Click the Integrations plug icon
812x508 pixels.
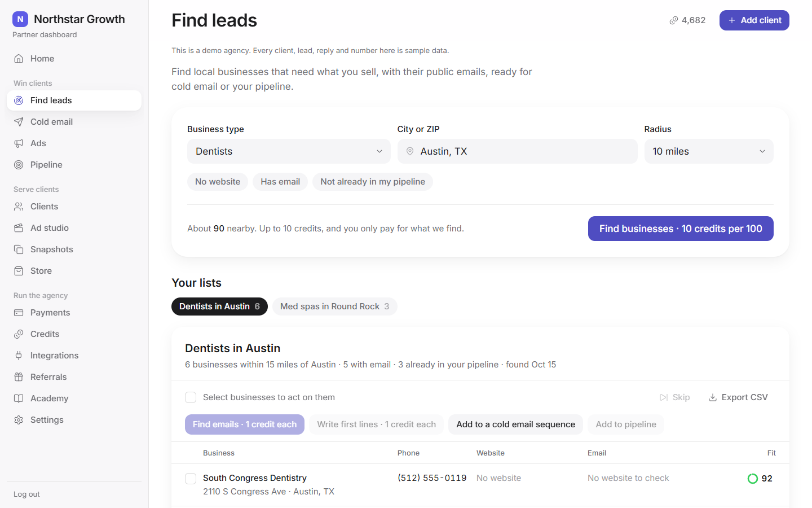(19, 356)
